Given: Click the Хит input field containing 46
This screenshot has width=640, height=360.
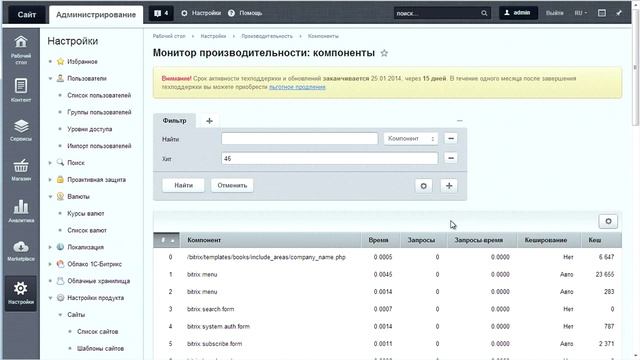Looking at the screenshot, I should tap(330, 158).
